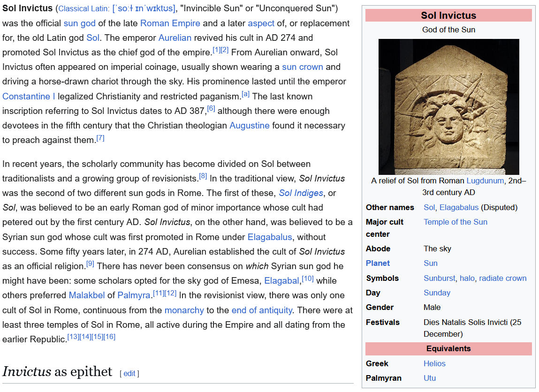Follow the 'halo' symbol link
This screenshot has width=539, height=392.
click(467, 278)
